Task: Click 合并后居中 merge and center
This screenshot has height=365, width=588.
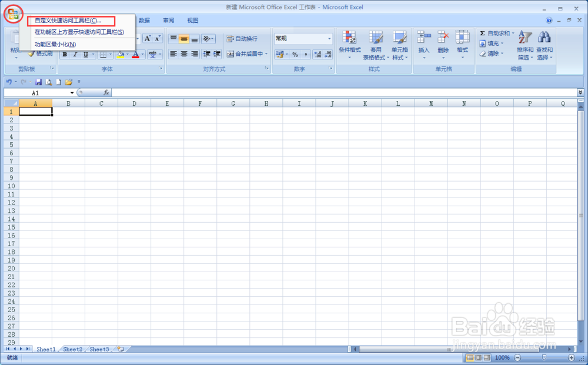Action: (247, 54)
